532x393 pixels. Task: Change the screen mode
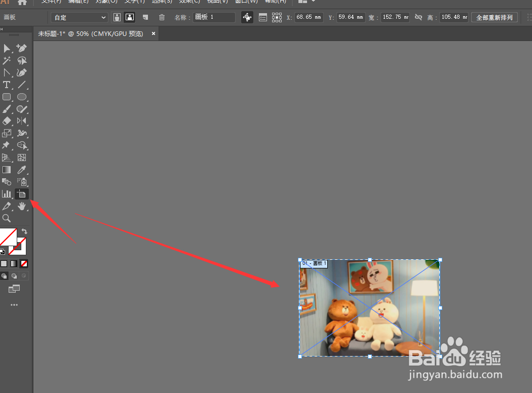14,289
